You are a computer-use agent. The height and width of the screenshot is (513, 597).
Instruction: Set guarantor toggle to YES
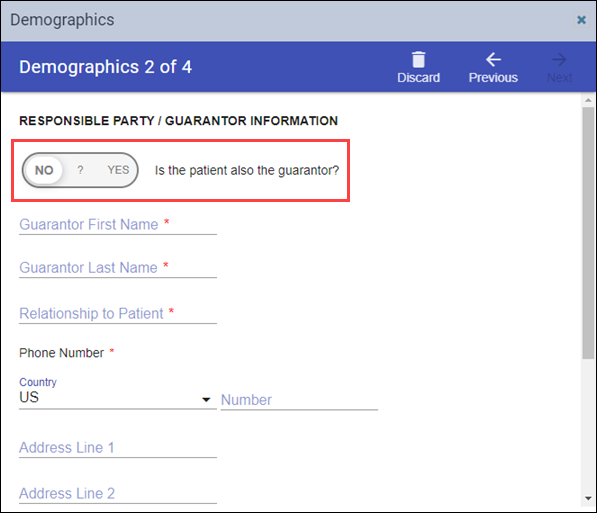(x=118, y=170)
